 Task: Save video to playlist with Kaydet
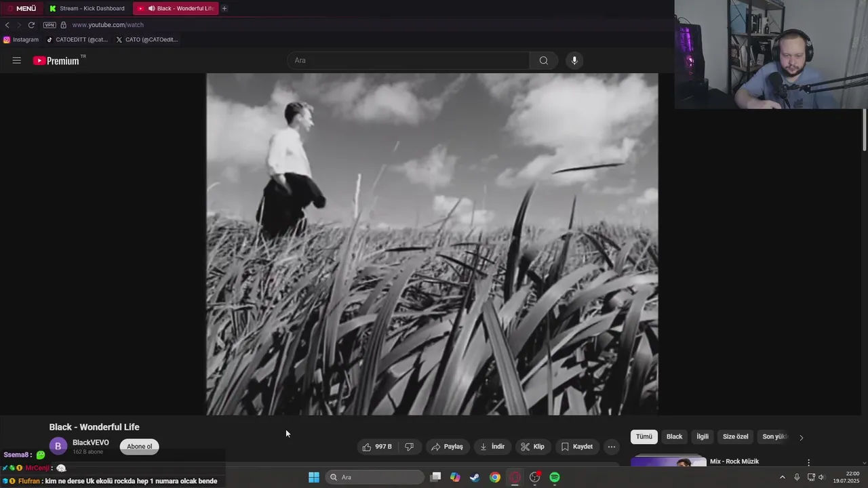click(x=577, y=447)
